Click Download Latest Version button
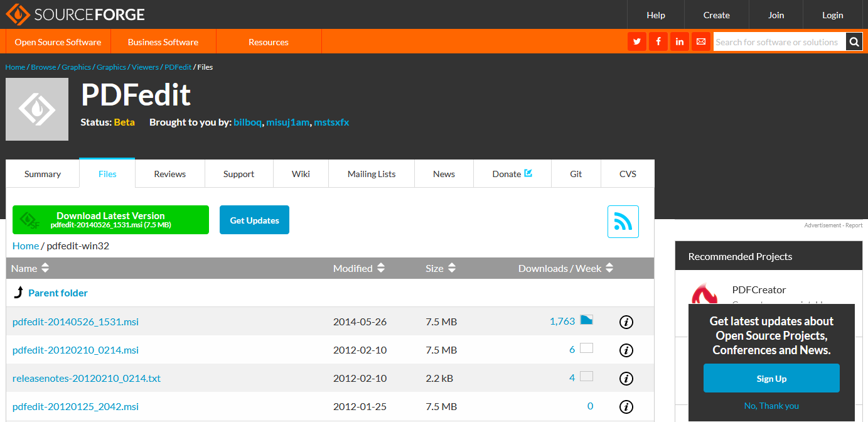This screenshot has width=868, height=422. click(110, 220)
